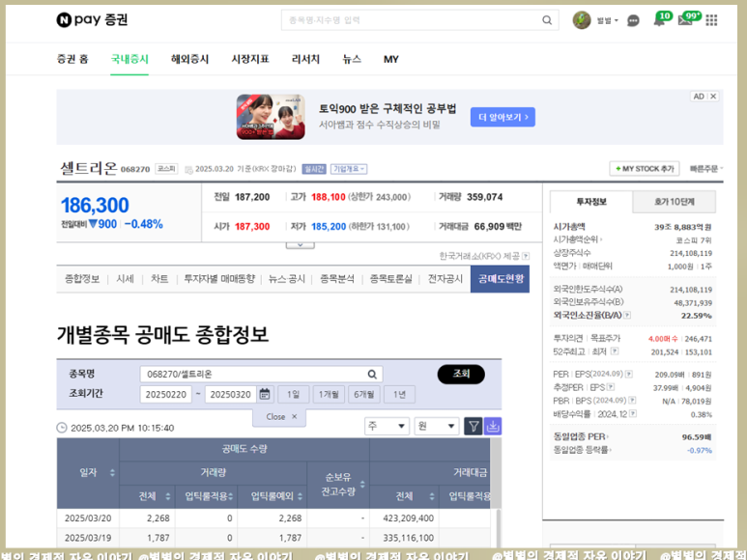This screenshot has height=560, width=747.
Task: Sort 업틱룰예외 column arrows
Action: (x=300, y=496)
